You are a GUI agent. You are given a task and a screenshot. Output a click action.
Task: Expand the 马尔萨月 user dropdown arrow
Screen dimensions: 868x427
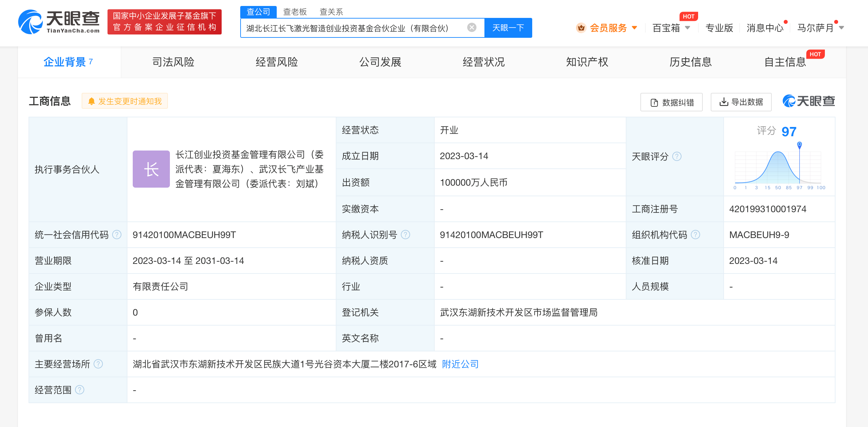click(841, 28)
